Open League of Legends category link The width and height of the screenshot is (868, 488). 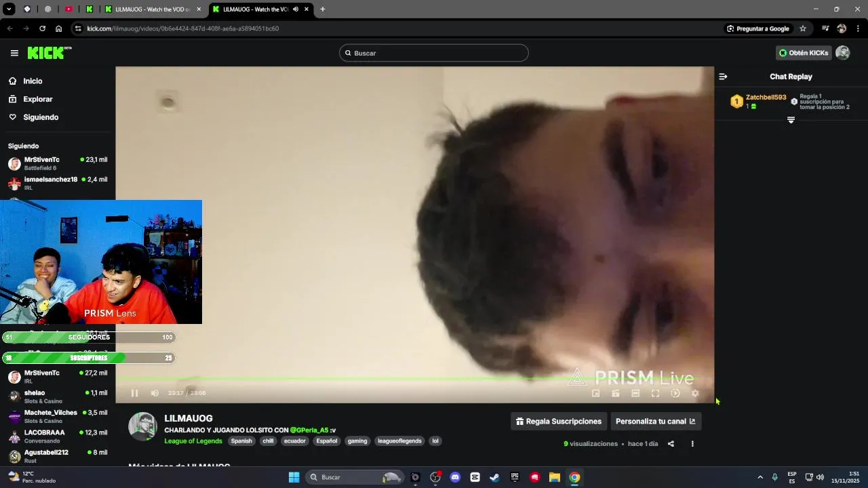193,441
